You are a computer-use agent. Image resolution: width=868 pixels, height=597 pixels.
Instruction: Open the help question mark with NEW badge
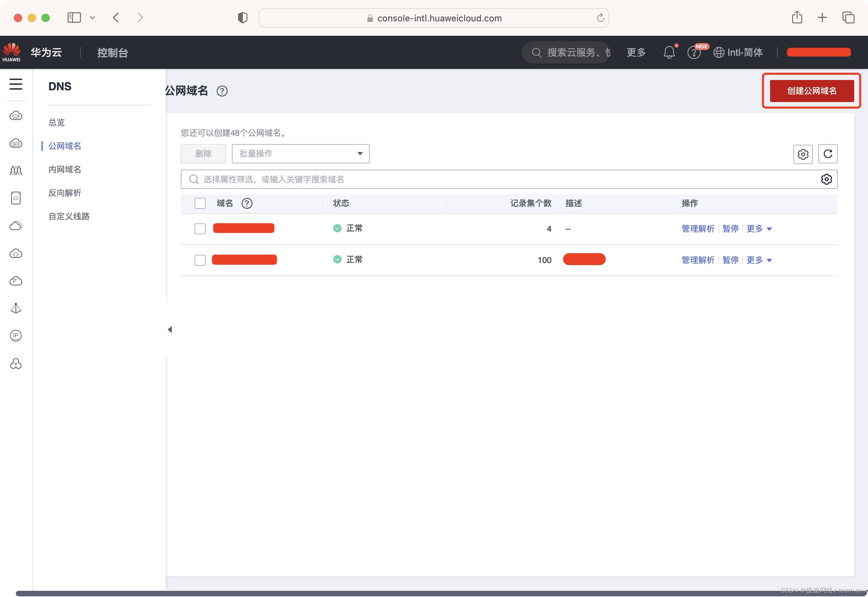(x=693, y=53)
